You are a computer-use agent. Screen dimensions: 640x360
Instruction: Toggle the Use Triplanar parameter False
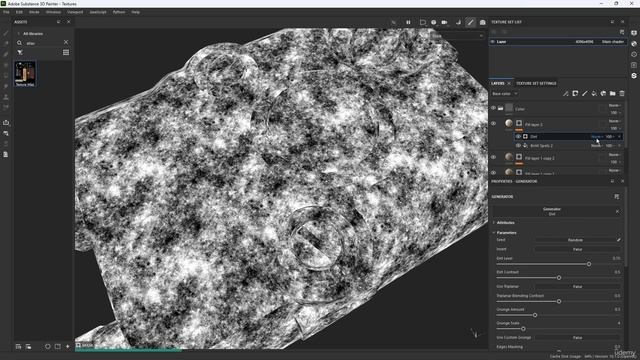pyautogui.click(x=577, y=287)
